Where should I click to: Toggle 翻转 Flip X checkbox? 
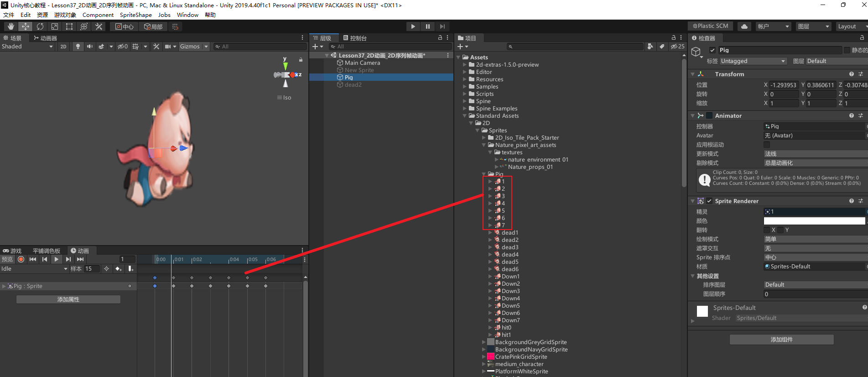(767, 230)
